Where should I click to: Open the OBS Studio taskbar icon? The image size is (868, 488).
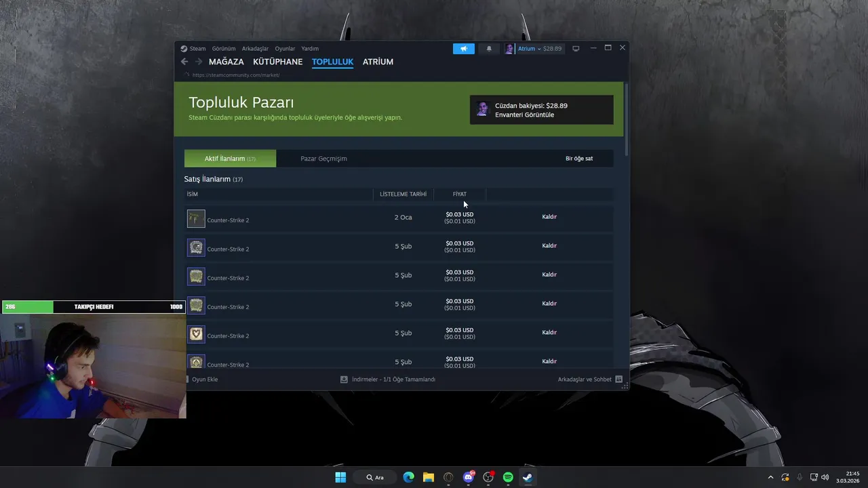pos(488,477)
